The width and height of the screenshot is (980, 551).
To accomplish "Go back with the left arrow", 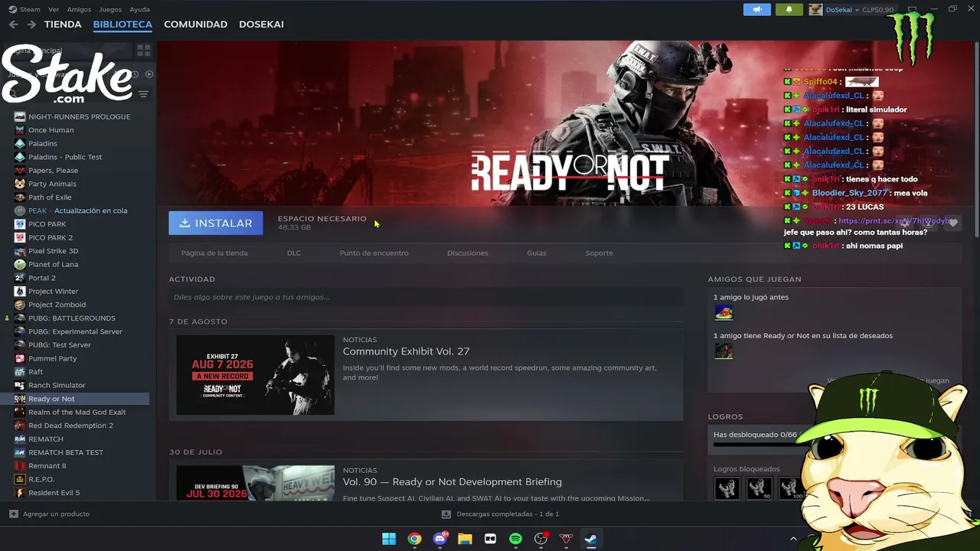I will [13, 24].
